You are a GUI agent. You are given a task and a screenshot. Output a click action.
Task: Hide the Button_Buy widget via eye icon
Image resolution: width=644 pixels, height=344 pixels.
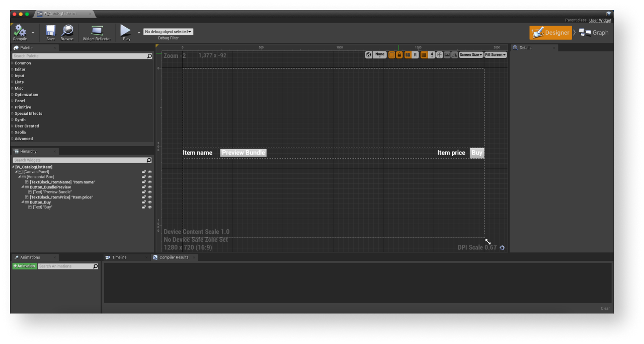[x=149, y=202]
